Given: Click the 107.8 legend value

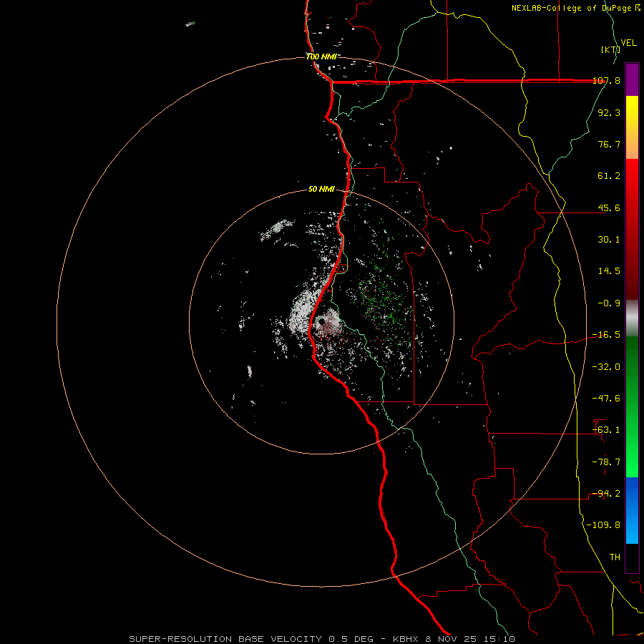Looking at the screenshot, I should [x=606, y=80].
